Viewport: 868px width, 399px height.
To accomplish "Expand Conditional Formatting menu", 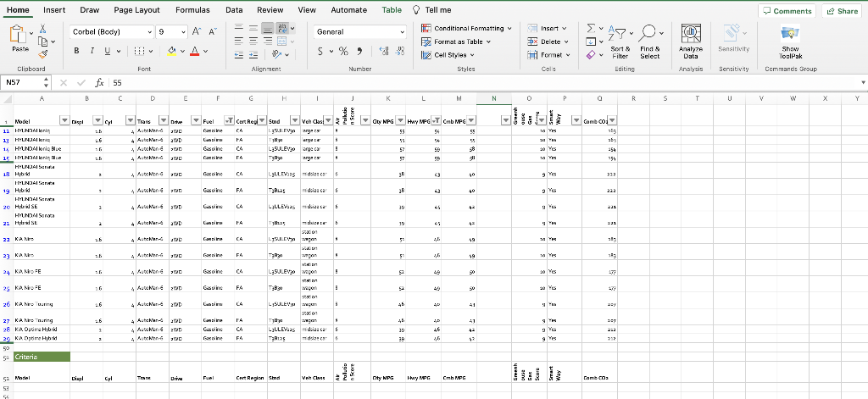I will point(509,28).
